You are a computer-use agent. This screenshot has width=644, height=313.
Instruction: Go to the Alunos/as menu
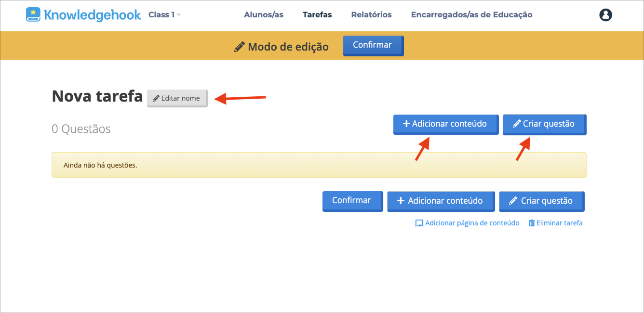pyautogui.click(x=264, y=15)
